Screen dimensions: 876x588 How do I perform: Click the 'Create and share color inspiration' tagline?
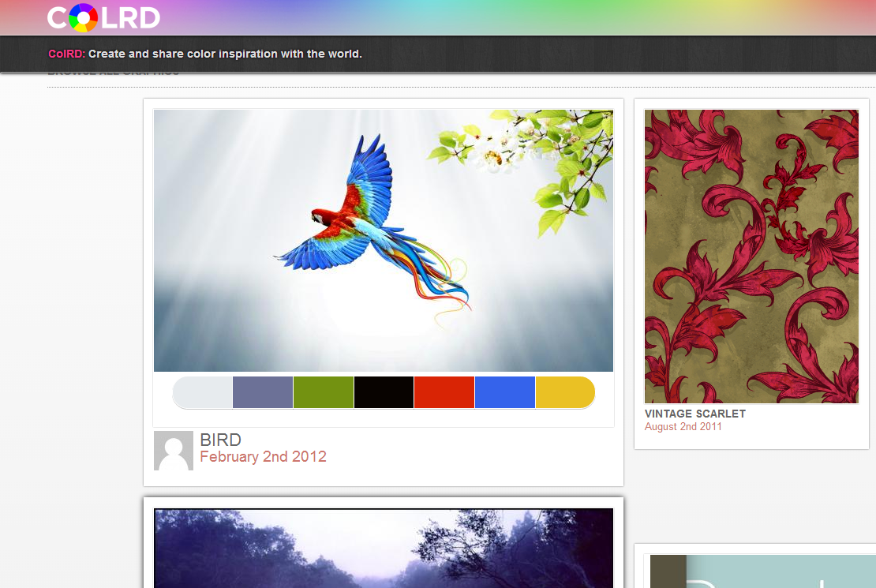click(225, 54)
